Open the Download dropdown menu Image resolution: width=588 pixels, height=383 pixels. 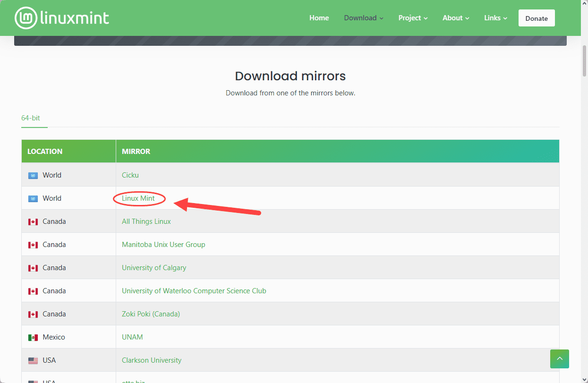coord(364,18)
